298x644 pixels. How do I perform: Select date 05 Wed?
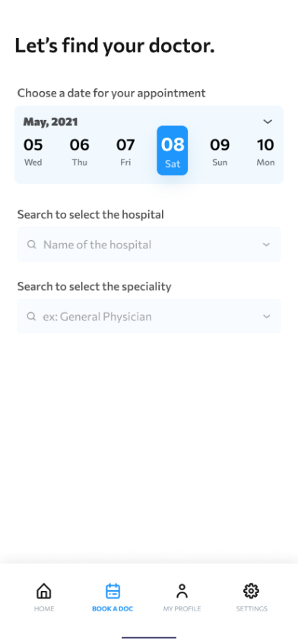(x=33, y=151)
